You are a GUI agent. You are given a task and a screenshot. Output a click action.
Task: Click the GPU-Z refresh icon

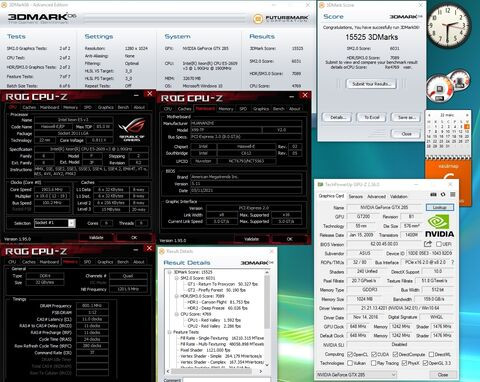click(443, 194)
